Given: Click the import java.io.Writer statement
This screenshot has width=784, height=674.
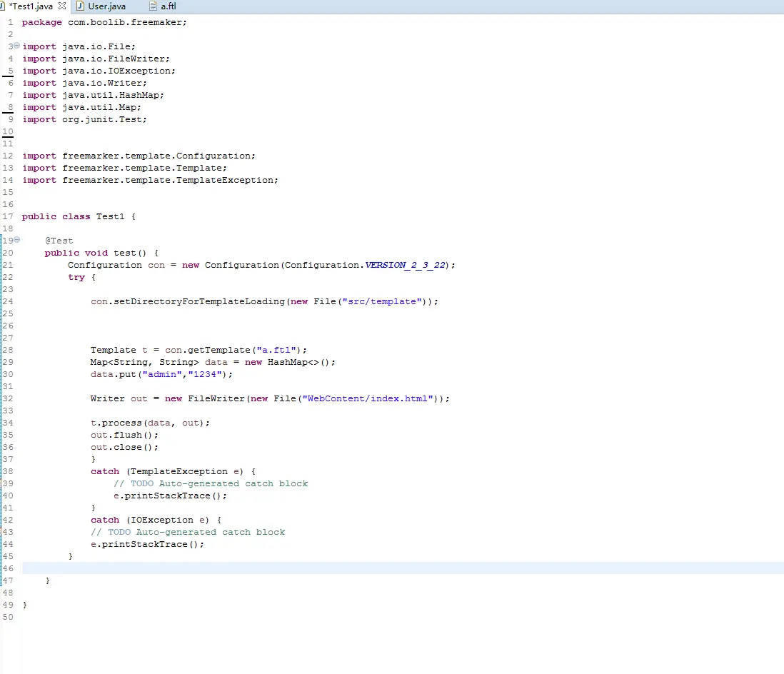Looking at the screenshot, I should tap(84, 83).
